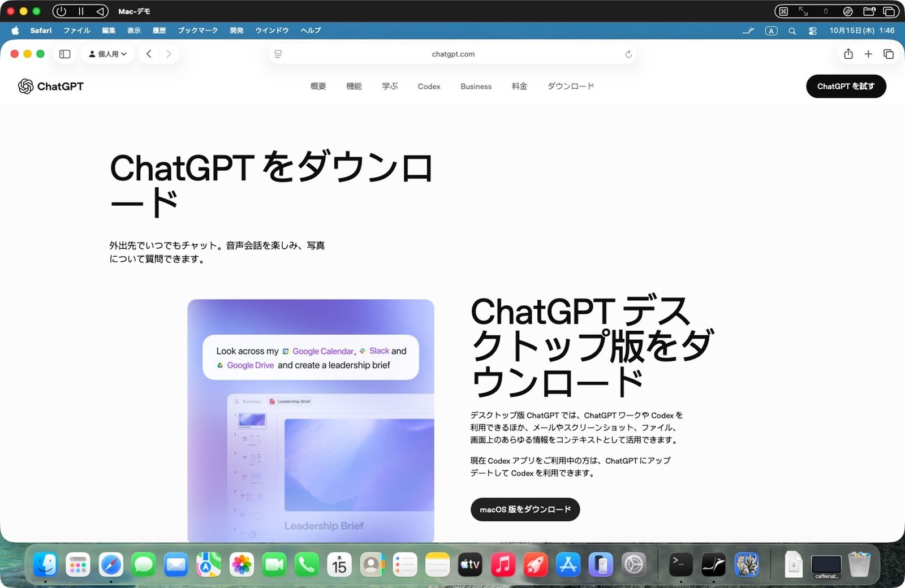Open Codex navigation link

click(x=429, y=87)
